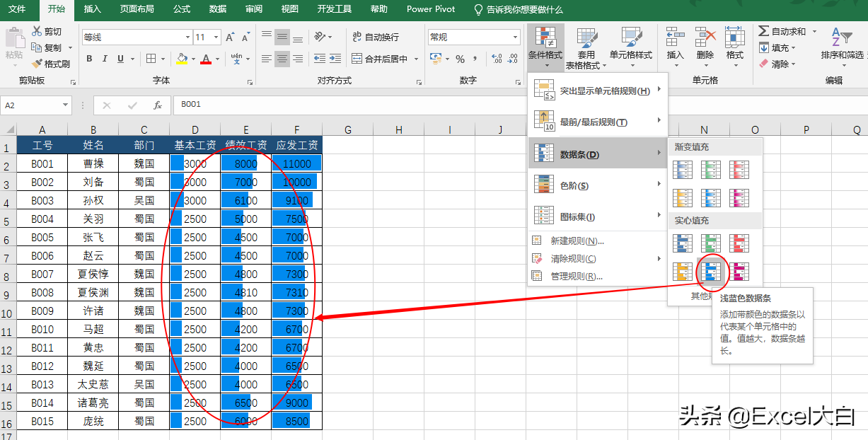
Task: Toggle center horizontal alignment
Action: pyautogui.click(x=282, y=59)
